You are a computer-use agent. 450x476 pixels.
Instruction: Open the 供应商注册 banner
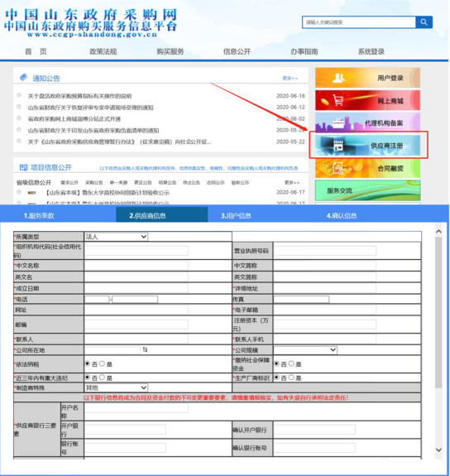(367, 145)
